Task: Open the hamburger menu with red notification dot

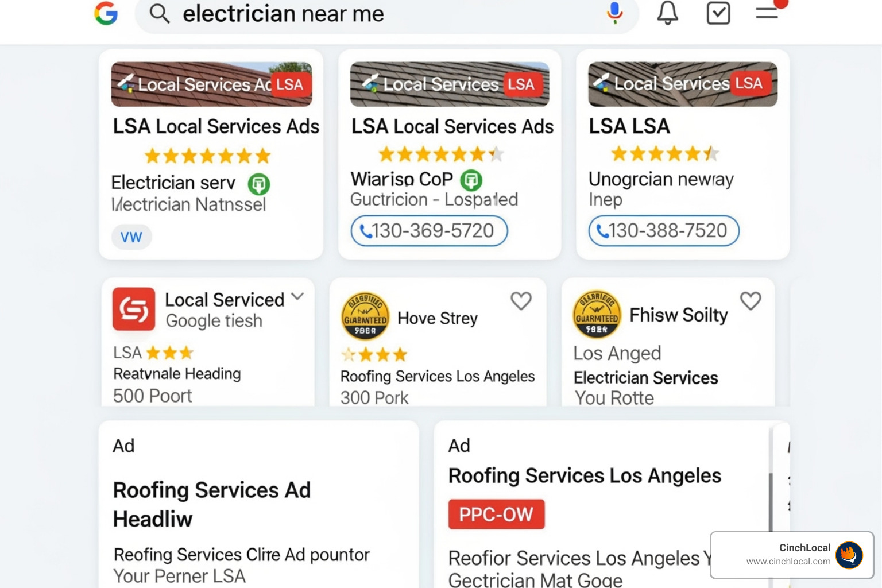Action: coord(767,13)
